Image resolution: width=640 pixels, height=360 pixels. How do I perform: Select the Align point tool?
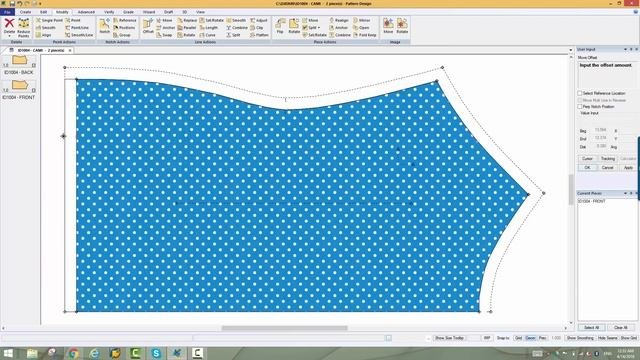pos(43,35)
